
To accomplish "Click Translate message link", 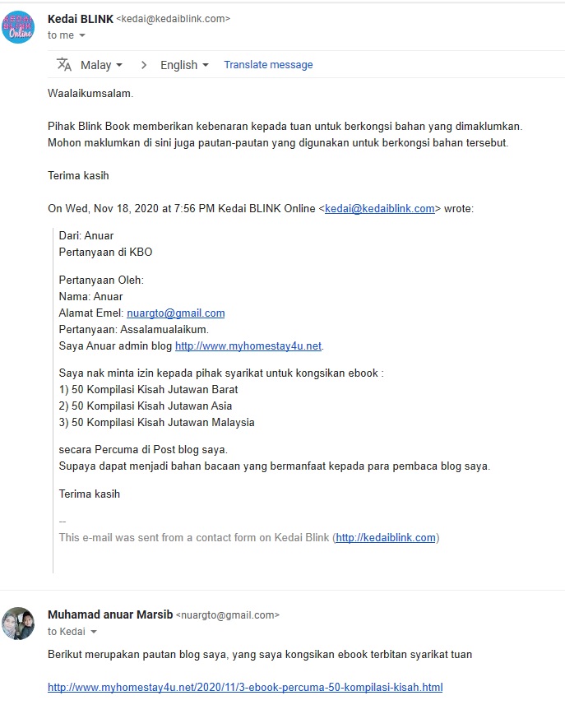I will coord(268,64).
